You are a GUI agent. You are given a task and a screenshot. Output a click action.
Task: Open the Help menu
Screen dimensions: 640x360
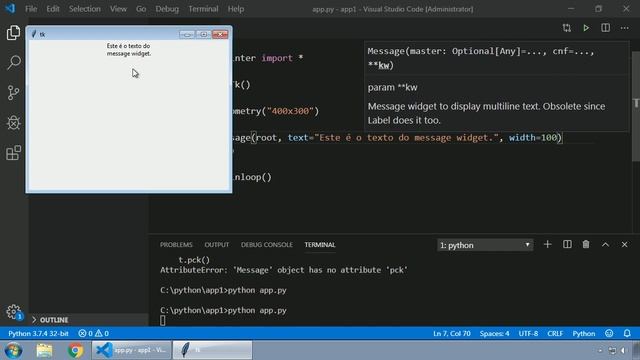click(236, 9)
